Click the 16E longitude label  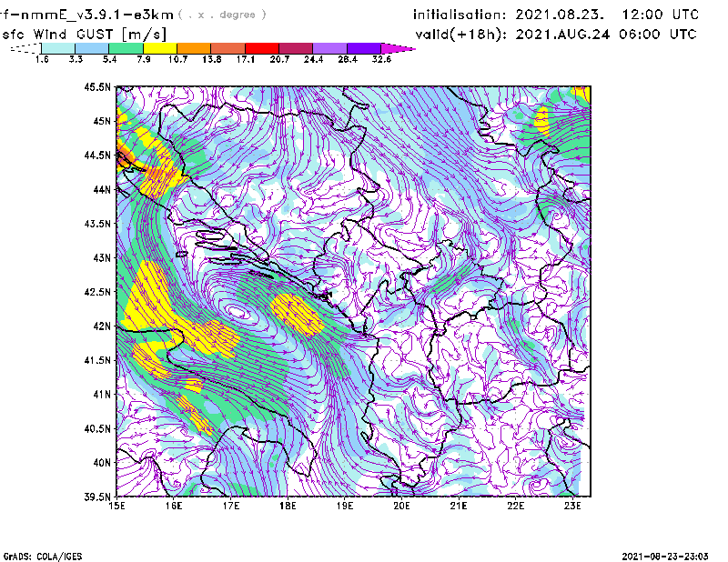tap(174, 506)
